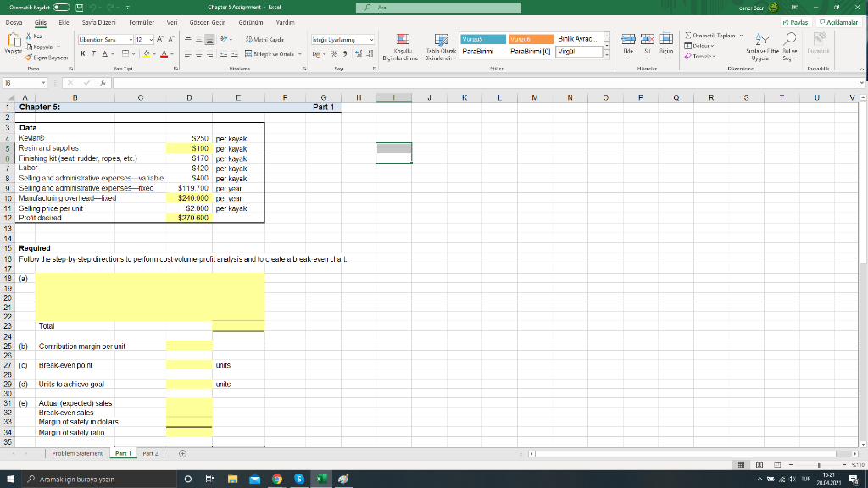
Task: Open Chrome from the Windows taskbar
Action: pos(277,480)
